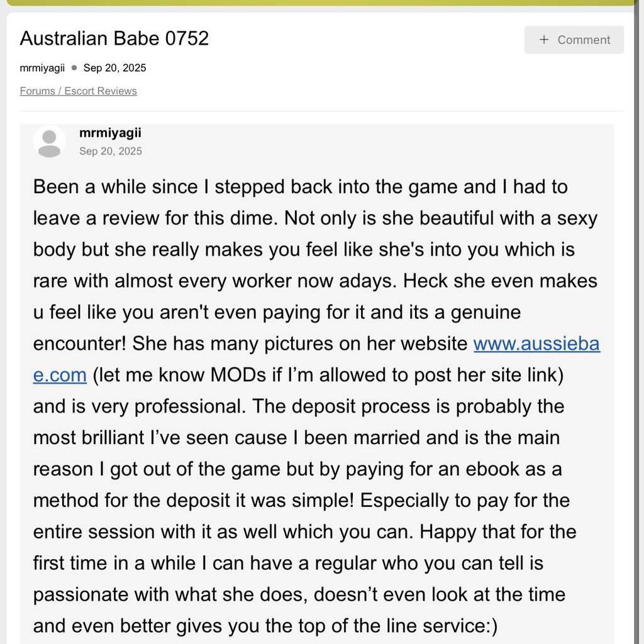
Task: Click the post timestamp under bold username
Action: click(x=111, y=152)
